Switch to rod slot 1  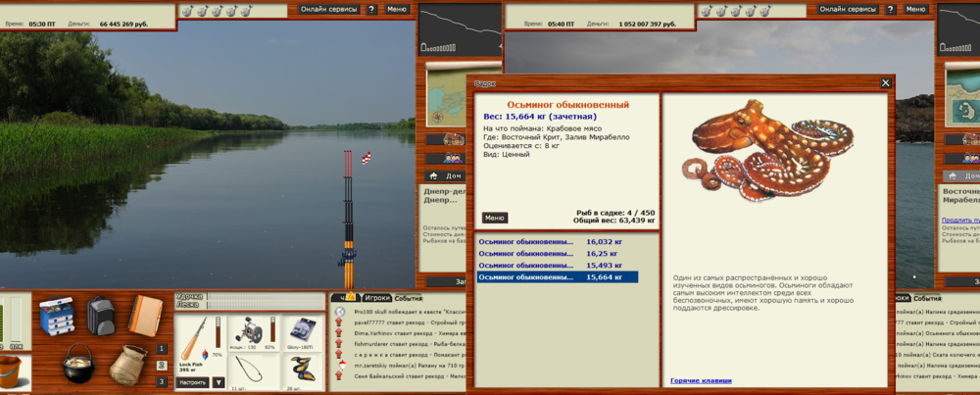(x=162, y=350)
